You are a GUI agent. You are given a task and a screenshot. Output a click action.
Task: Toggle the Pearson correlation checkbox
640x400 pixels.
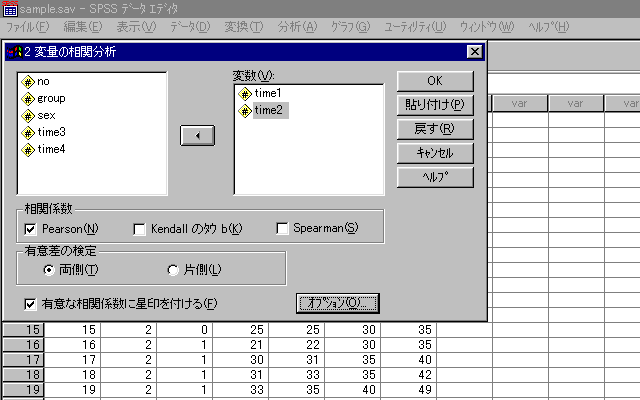click(x=31, y=229)
